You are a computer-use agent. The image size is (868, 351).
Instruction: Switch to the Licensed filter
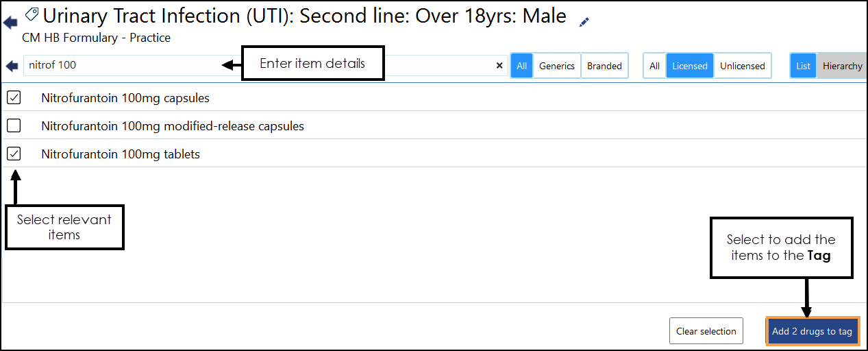coord(689,66)
